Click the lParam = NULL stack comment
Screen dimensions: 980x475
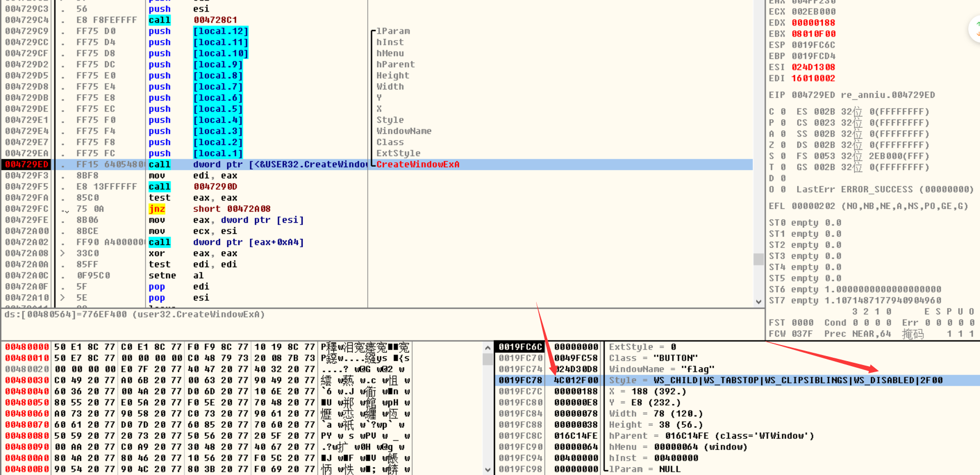[x=645, y=469]
